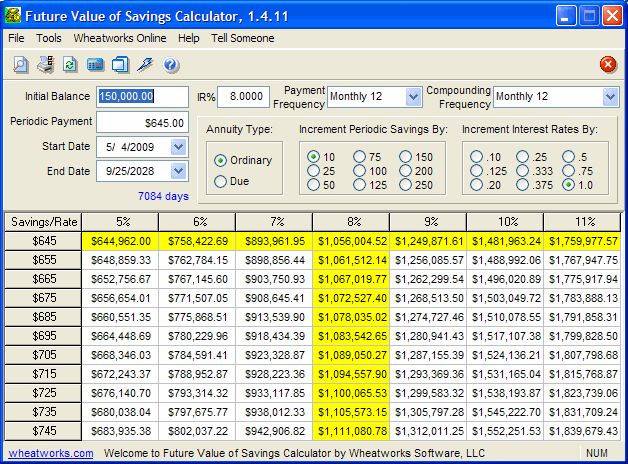Click the print preview magnifier icon
Screen dimensions: 628x464
pos(20,65)
